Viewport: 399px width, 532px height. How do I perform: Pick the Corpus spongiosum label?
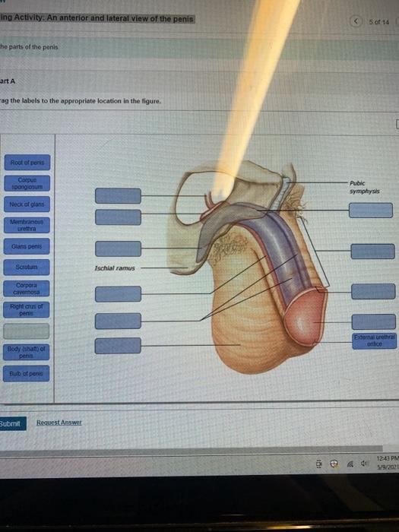(x=27, y=183)
